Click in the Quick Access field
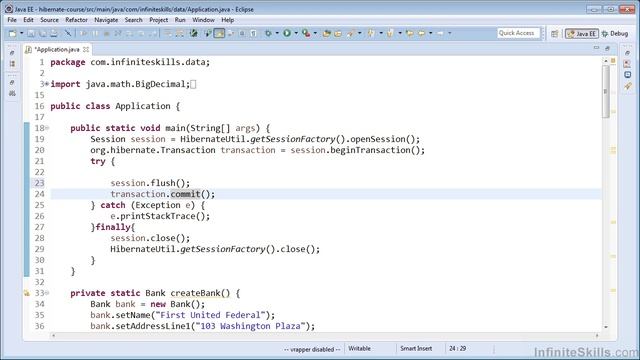640x360 pixels. [x=518, y=33]
